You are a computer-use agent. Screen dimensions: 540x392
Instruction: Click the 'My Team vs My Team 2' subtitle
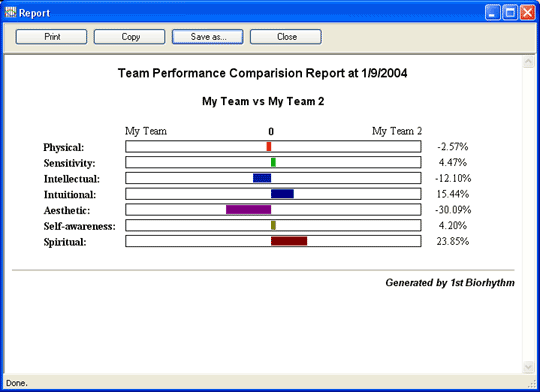(263, 101)
